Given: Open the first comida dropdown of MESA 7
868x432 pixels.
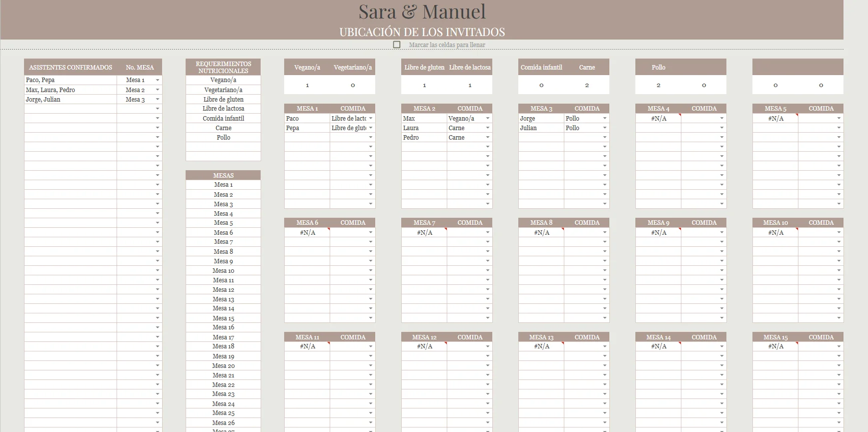Looking at the screenshot, I should (488, 233).
